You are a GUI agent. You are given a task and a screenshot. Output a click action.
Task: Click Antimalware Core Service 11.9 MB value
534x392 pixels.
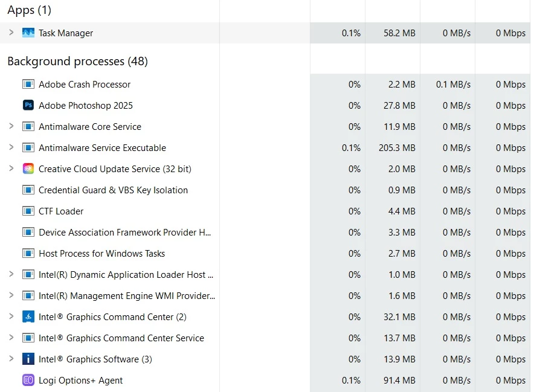pos(399,127)
